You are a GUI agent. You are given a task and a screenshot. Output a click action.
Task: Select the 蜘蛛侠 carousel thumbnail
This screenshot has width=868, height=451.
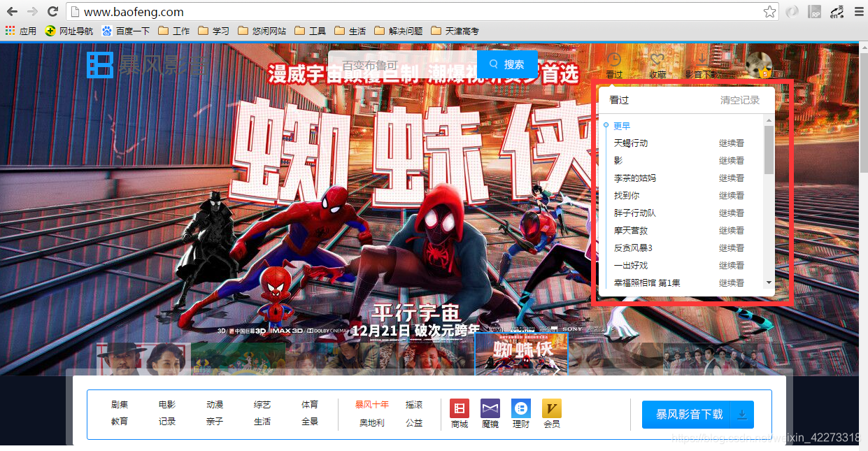point(521,355)
